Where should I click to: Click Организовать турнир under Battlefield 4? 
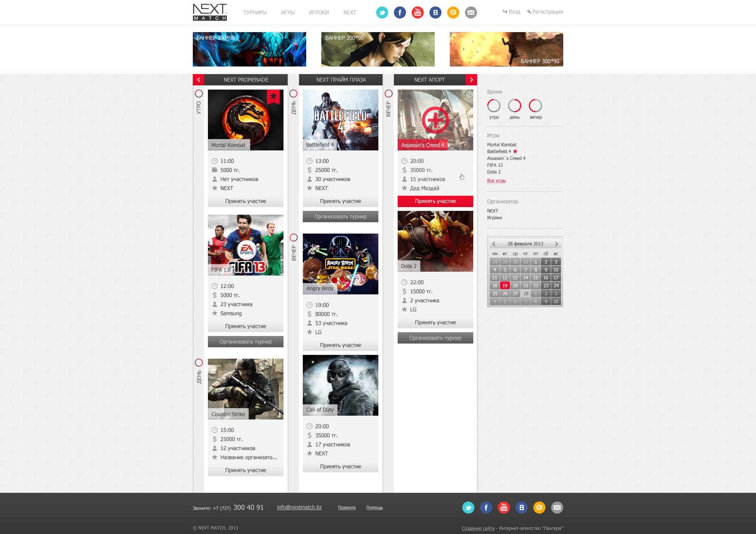click(x=341, y=217)
